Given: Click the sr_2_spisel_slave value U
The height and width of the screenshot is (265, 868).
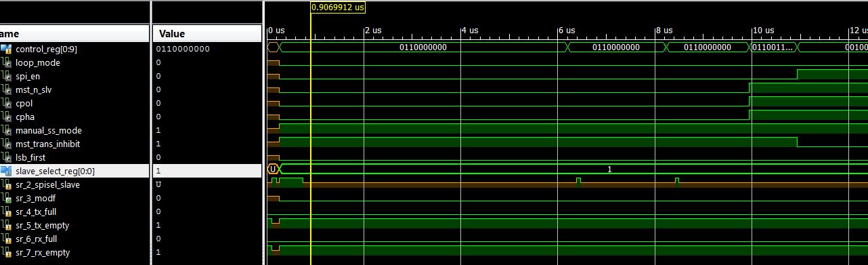Looking at the screenshot, I should click(x=158, y=184).
